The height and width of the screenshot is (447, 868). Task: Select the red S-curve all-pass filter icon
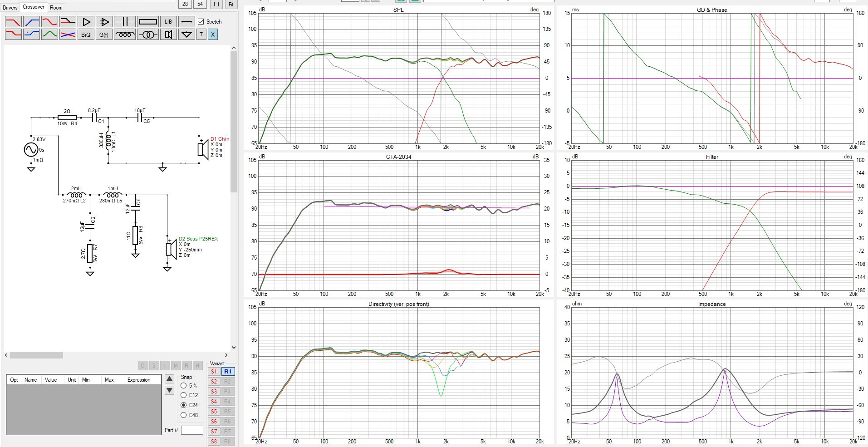(49, 21)
